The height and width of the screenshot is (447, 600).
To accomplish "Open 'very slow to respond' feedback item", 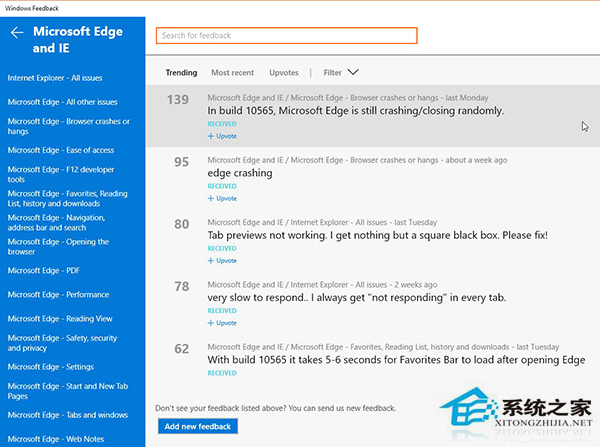I will click(357, 298).
